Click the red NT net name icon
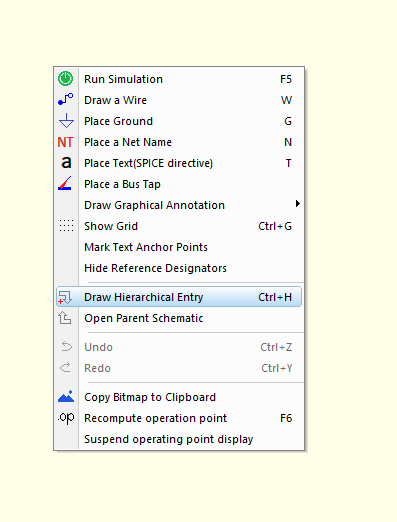 pyautogui.click(x=65, y=142)
